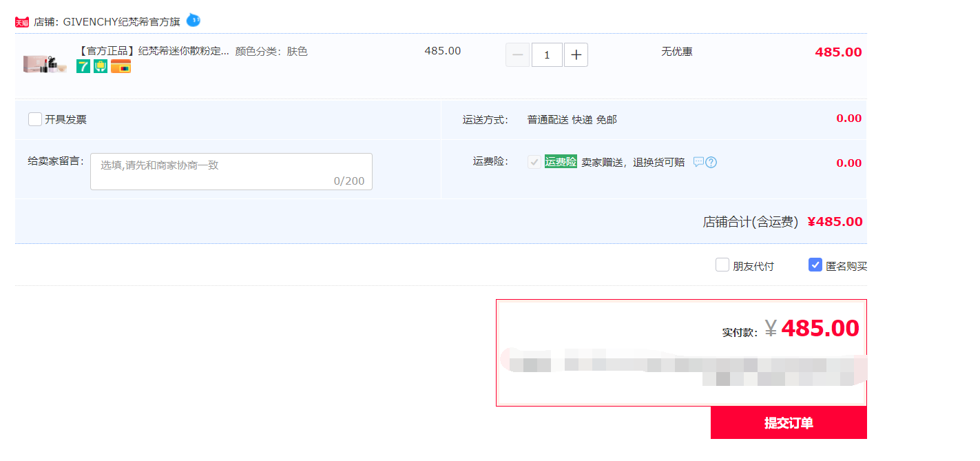This screenshot has height=461, width=980.
Task: Open the Givenchy product thumbnail
Action: (45, 65)
